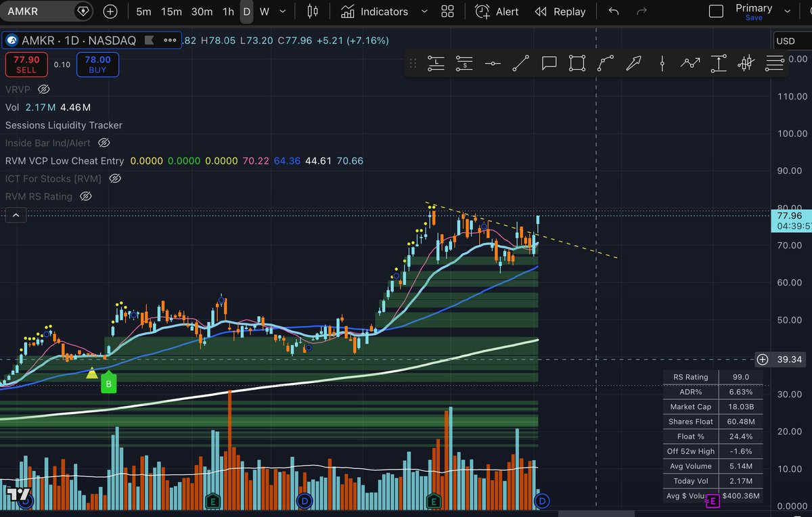Screen dimensions: 812x517
Task: Switch to the 30m timeframe
Action: tap(202, 12)
